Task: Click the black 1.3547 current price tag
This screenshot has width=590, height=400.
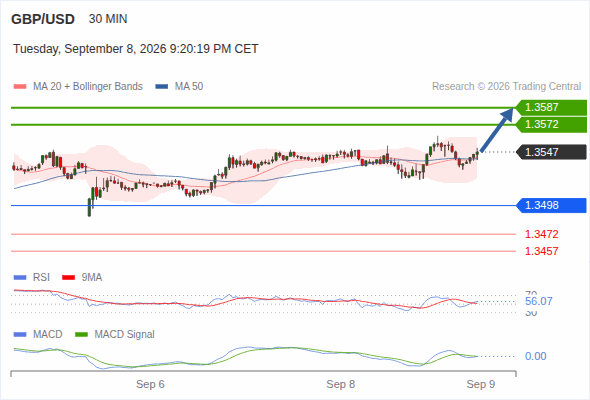Action: point(551,152)
